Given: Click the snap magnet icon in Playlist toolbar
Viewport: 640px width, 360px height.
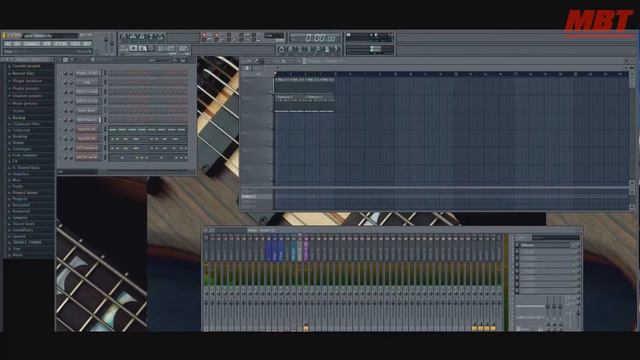Looking at the screenshot, I should click(249, 61).
